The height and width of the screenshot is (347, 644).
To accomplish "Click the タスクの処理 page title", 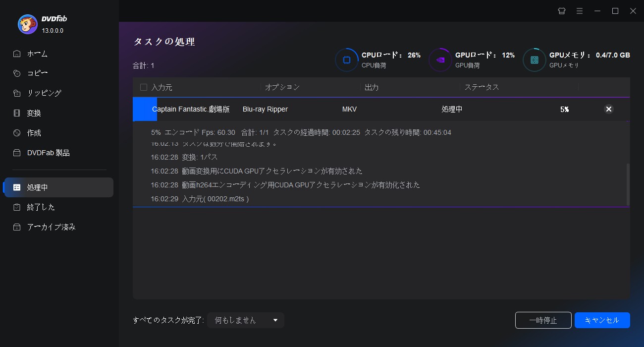I will tap(164, 42).
